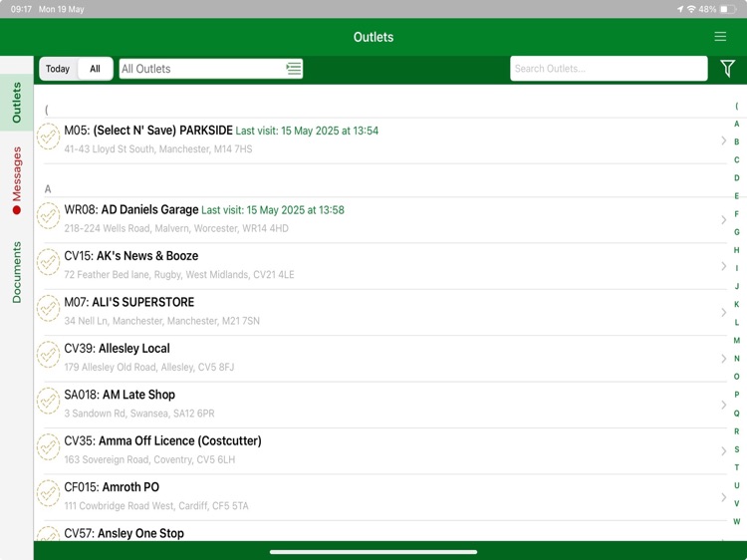
Task: Expand AD Daniels Garage row chevron
Action: pyautogui.click(x=724, y=220)
